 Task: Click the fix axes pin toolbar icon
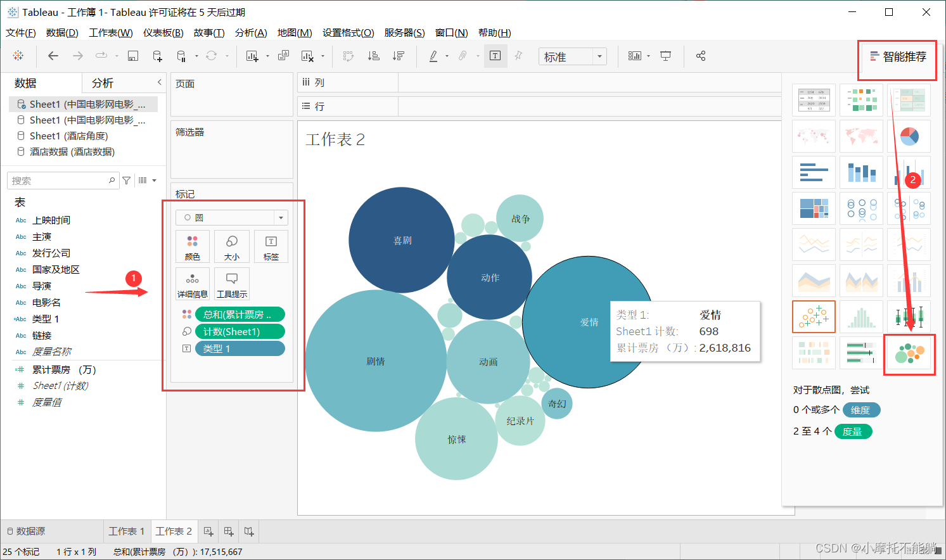518,56
